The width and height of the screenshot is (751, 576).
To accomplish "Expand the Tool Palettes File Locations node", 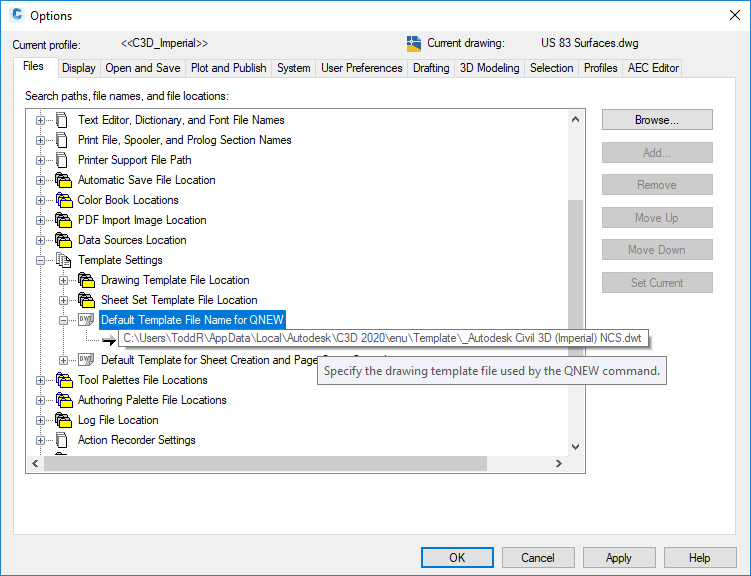I will (x=40, y=381).
